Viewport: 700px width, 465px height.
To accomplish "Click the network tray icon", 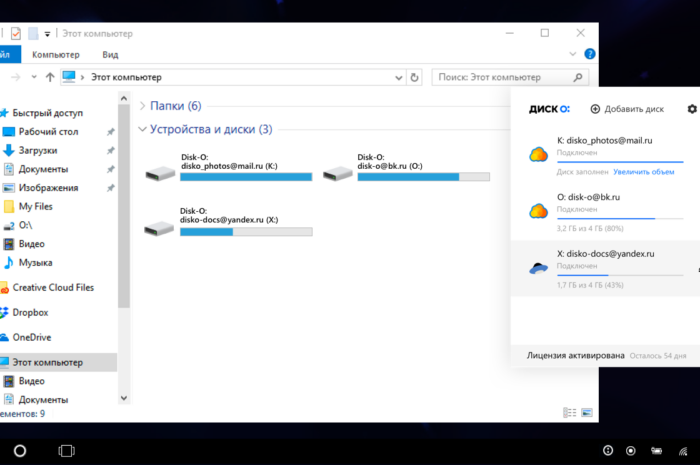I will (683, 451).
